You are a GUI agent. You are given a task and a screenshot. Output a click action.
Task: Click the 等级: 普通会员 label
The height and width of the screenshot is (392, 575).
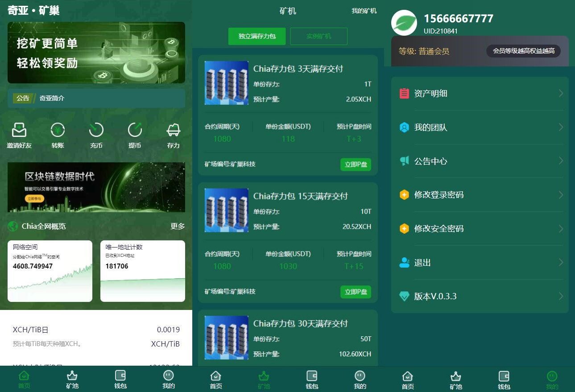tap(424, 51)
